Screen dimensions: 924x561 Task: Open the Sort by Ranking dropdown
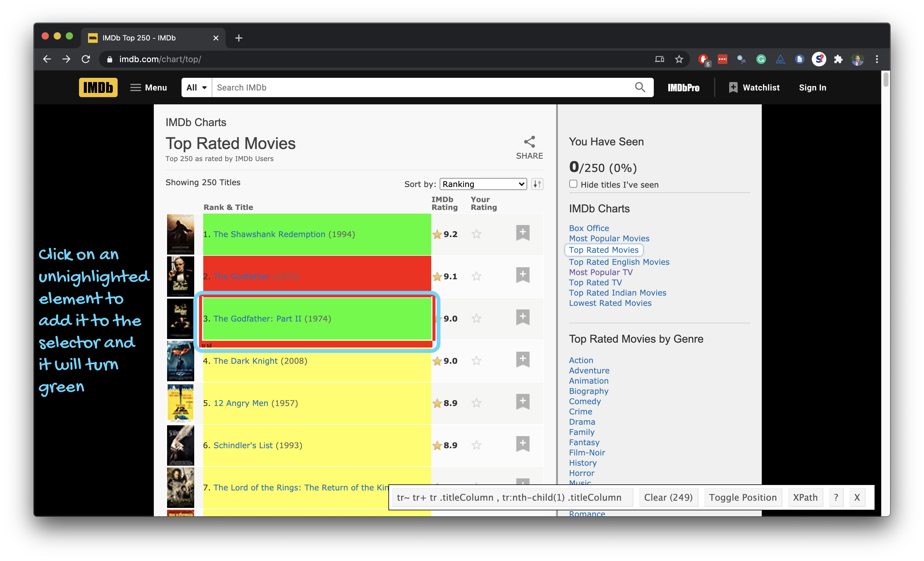483,184
